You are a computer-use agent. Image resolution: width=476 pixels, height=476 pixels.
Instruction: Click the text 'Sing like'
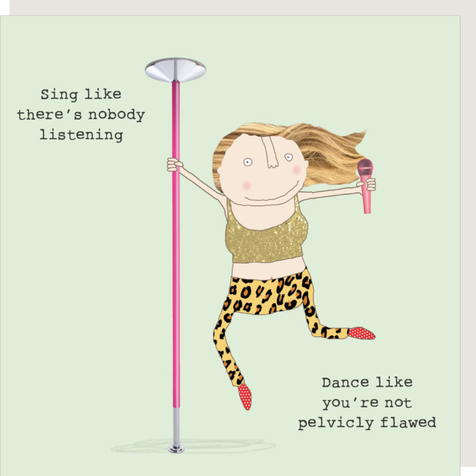pyautogui.click(x=81, y=94)
